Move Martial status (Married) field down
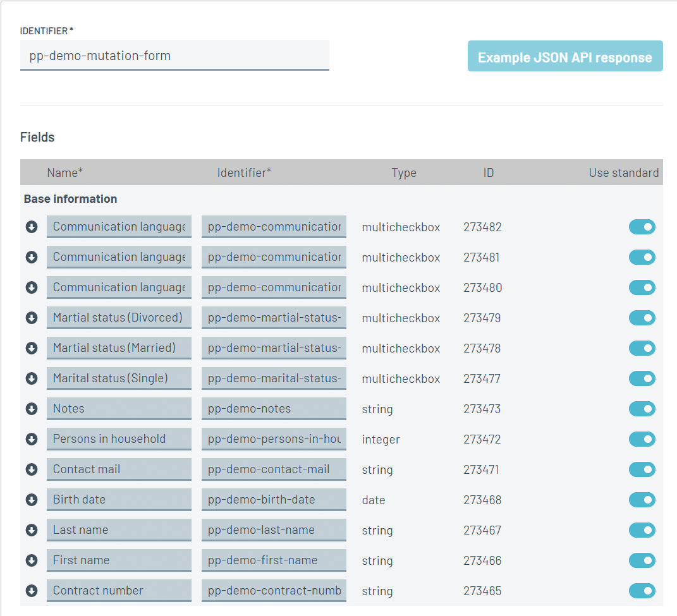The width and height of the screenshot is (677, 616). [x=32, y=348]
